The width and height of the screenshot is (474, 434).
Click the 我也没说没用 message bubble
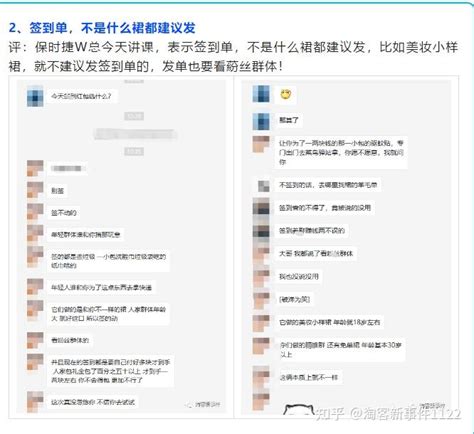pos(299,276)
